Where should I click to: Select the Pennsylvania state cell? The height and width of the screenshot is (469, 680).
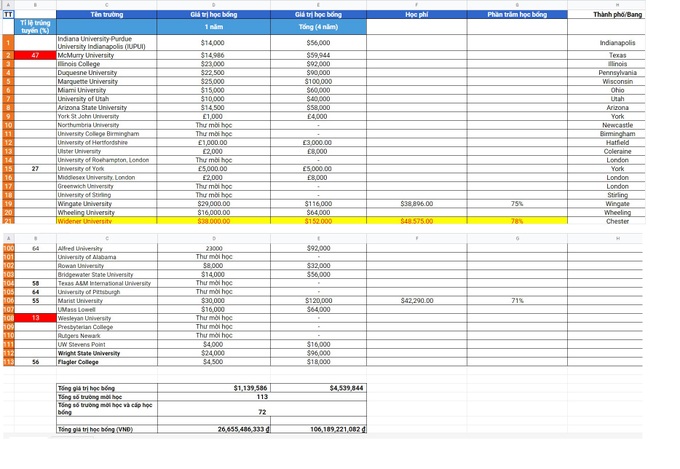pyautogui.click(x=617, y=72)
